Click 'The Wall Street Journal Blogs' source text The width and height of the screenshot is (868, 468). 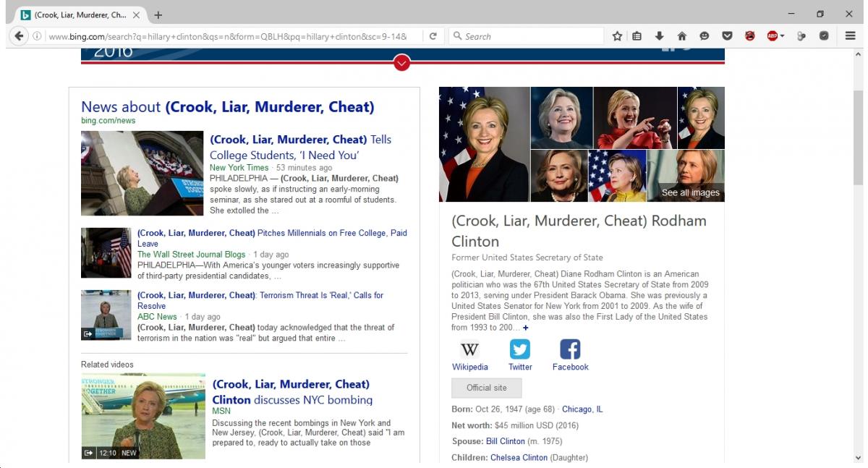192,255
